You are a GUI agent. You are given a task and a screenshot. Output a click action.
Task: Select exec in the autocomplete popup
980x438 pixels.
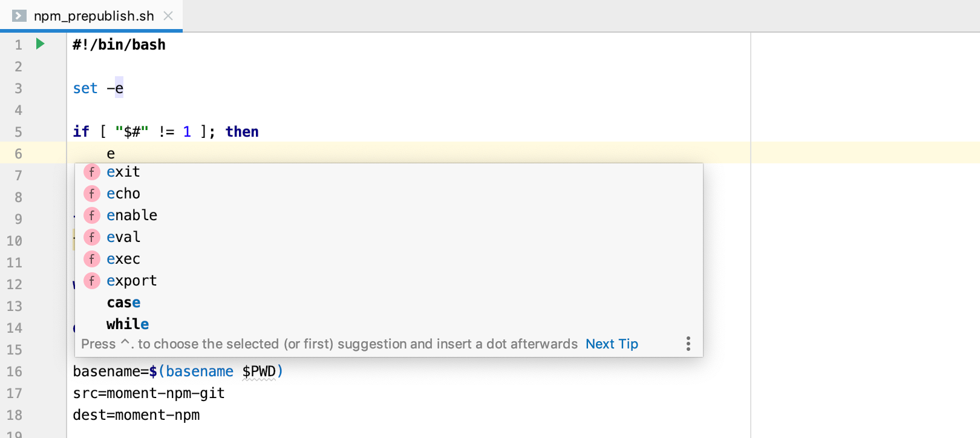123,259
